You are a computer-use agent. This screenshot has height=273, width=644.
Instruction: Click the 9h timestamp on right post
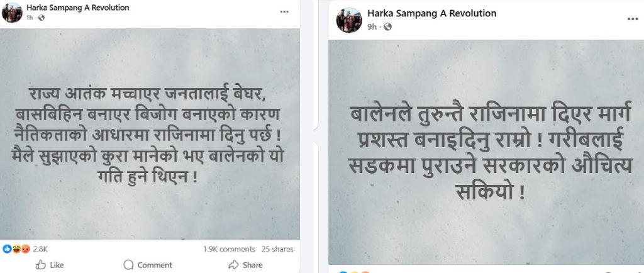coord(374,26)
